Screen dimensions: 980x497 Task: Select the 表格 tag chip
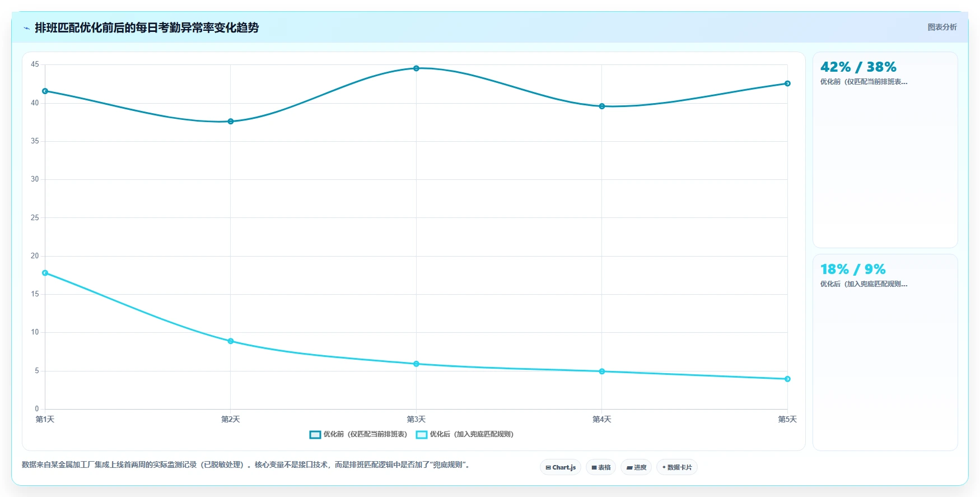pos(601,467)
